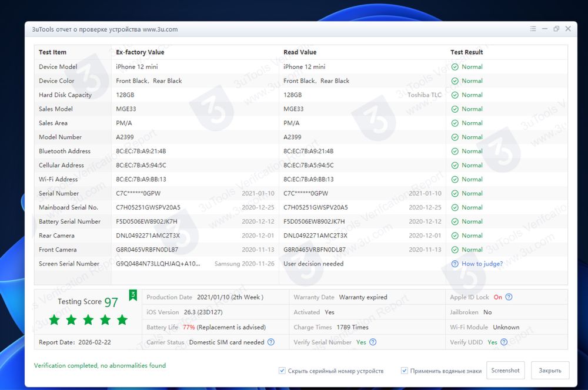The height and width of the screenshot is (390, 588).
Task: Click ex-factory rear camera serial DNL0492271AMC2T3X
Action: click(x=148, y=236)
